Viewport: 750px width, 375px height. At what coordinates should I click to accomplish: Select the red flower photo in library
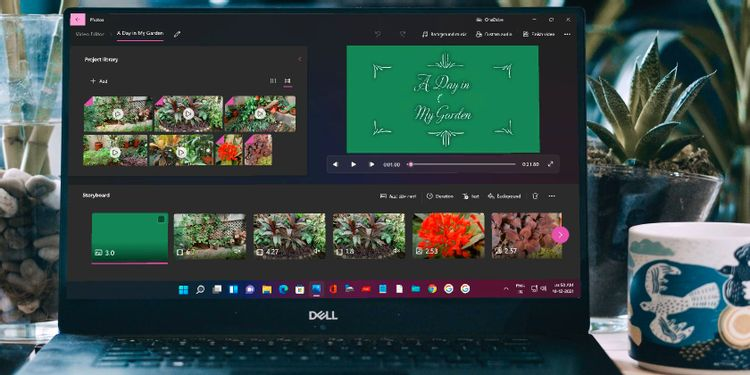tap(229, 150)
